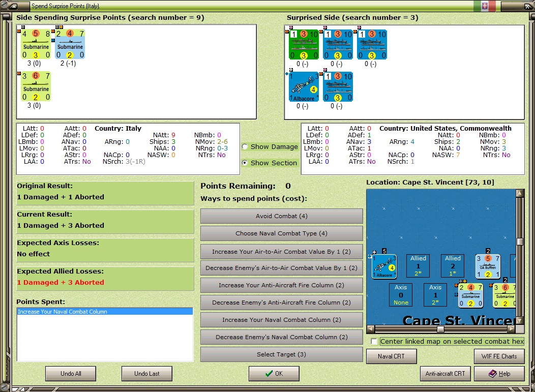Click map vertical scrollbar down arrow
This screenshot has width=535, height=392.
click(520, 321)
